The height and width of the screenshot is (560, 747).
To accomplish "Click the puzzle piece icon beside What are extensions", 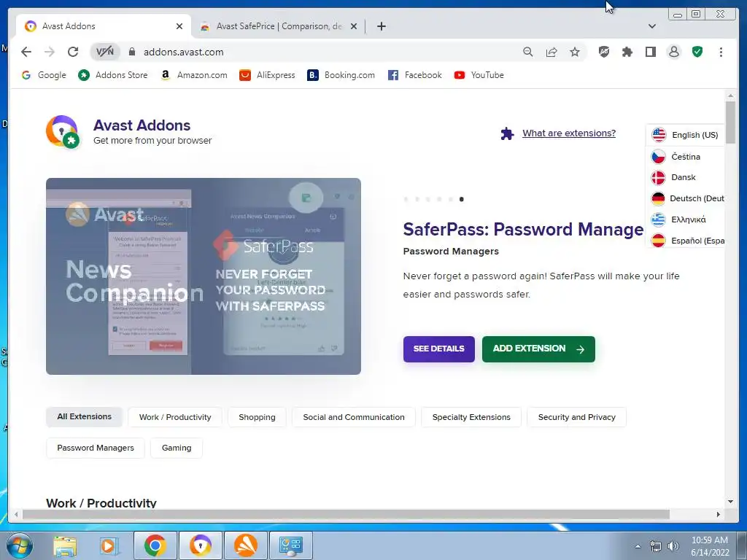I will pyautogui.click(x=508, y=134).
